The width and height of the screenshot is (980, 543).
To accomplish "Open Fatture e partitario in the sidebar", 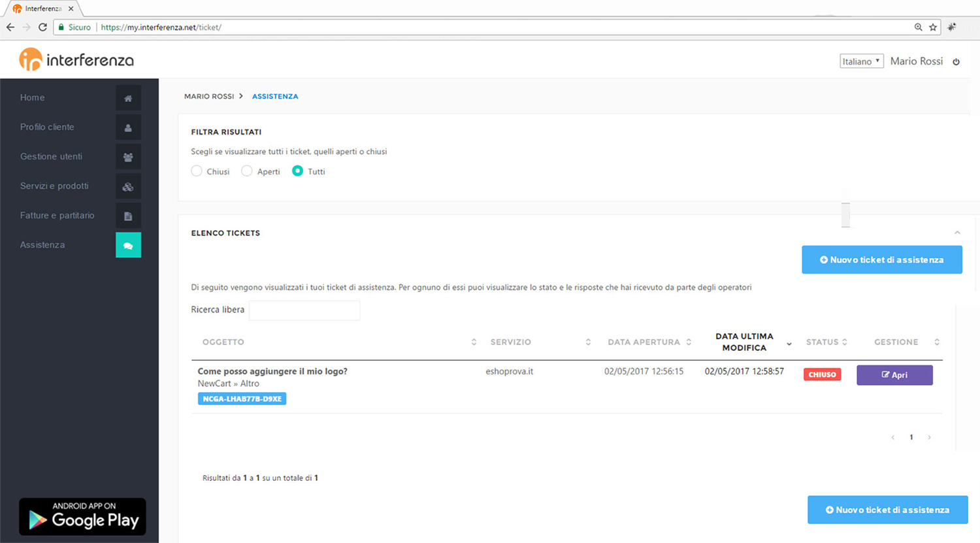I will pos(57,215).
